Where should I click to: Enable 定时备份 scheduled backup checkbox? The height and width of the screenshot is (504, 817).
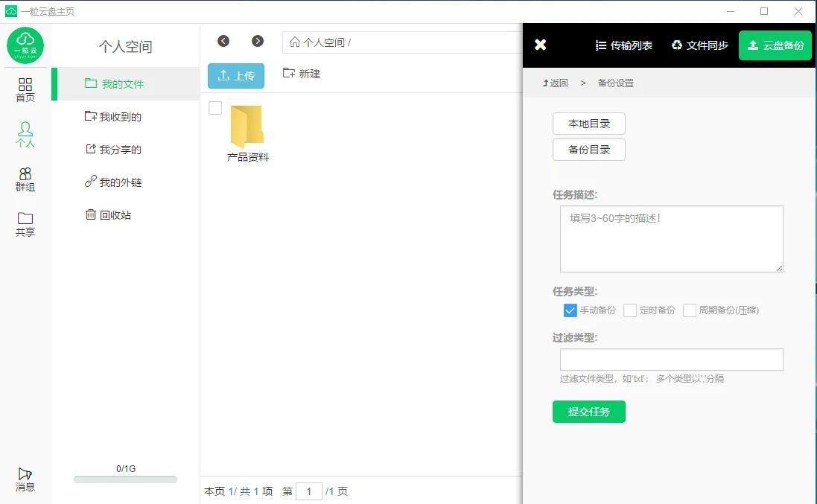[630, 310]
